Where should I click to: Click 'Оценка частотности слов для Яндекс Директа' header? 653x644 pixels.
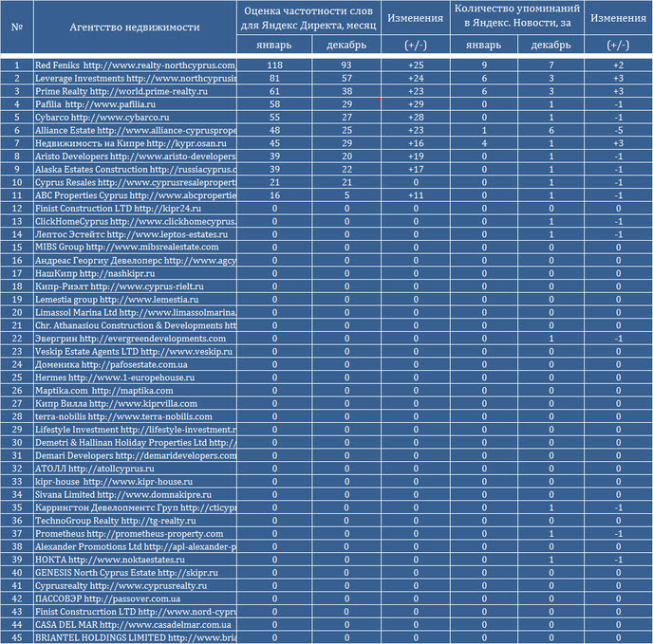click(308, 18)
